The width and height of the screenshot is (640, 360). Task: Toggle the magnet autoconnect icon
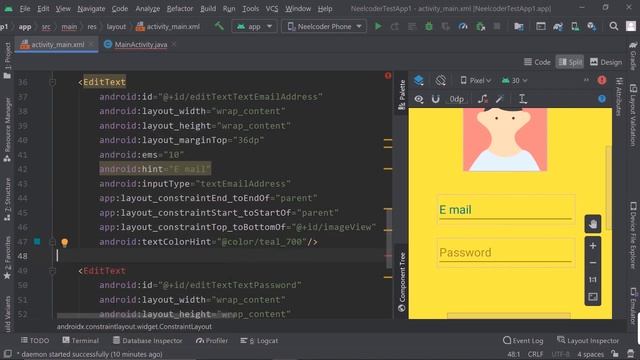[436, 99]
